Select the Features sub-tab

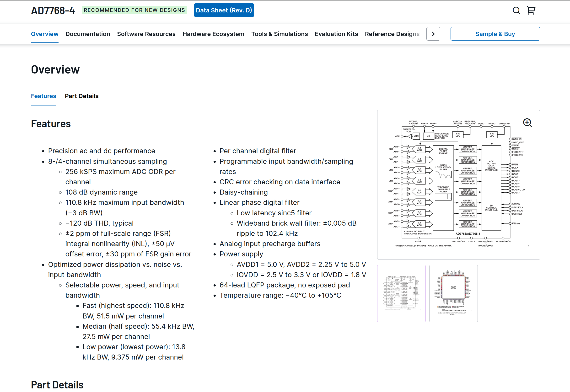point(43,96)
